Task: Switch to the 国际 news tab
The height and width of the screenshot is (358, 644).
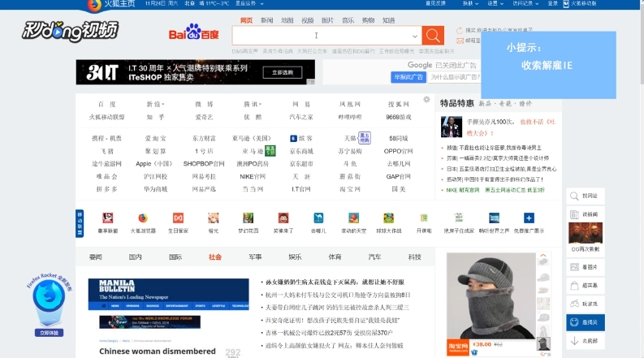Action: coord(175,257)
